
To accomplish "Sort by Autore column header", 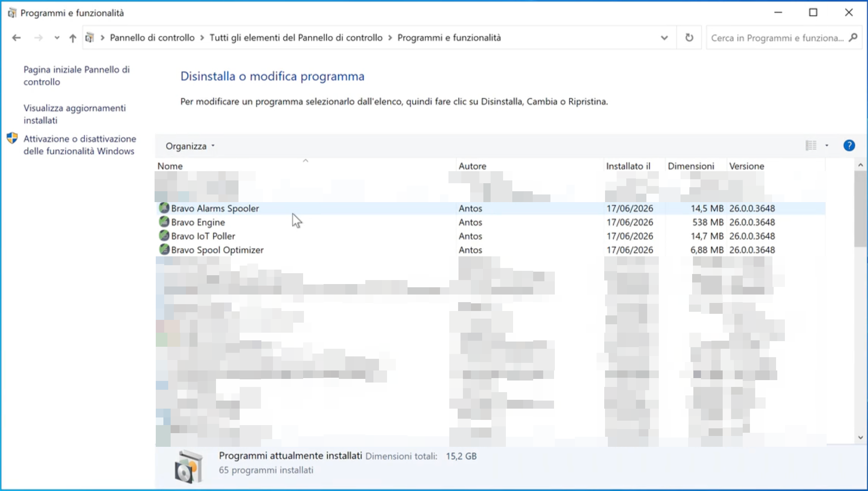I will (x=530, y=166).
